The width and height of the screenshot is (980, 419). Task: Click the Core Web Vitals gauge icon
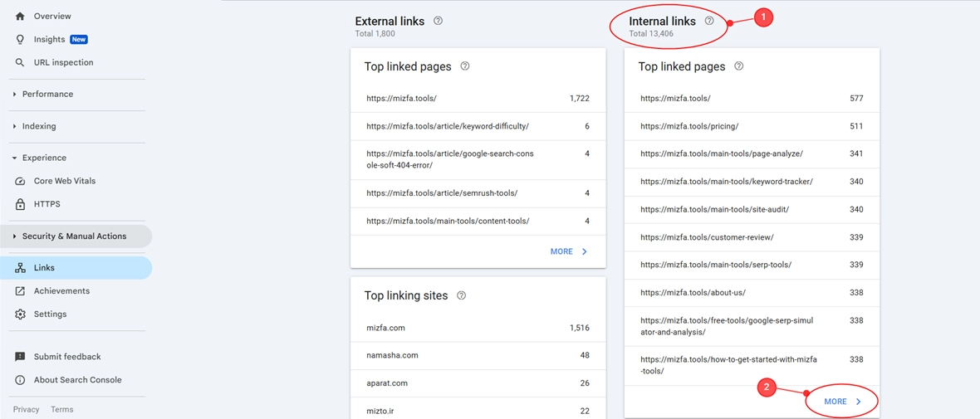tap(20, 181)
